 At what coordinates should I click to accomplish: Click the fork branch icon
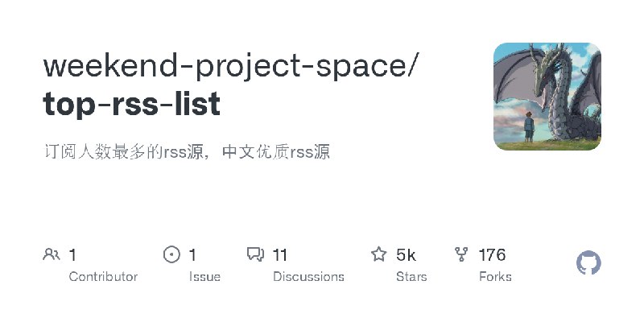pos(461,254)
